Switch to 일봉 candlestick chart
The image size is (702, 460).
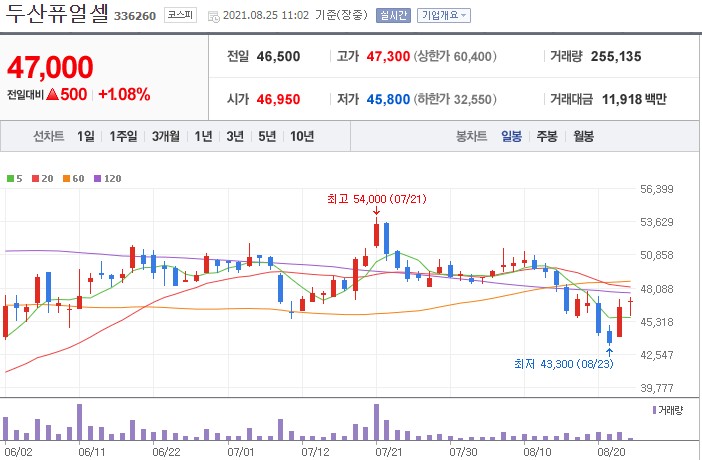tap(511, 136)
